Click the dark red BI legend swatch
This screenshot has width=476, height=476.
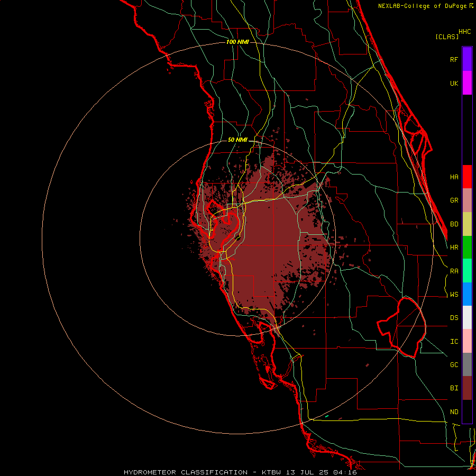(x=467, y=388)
